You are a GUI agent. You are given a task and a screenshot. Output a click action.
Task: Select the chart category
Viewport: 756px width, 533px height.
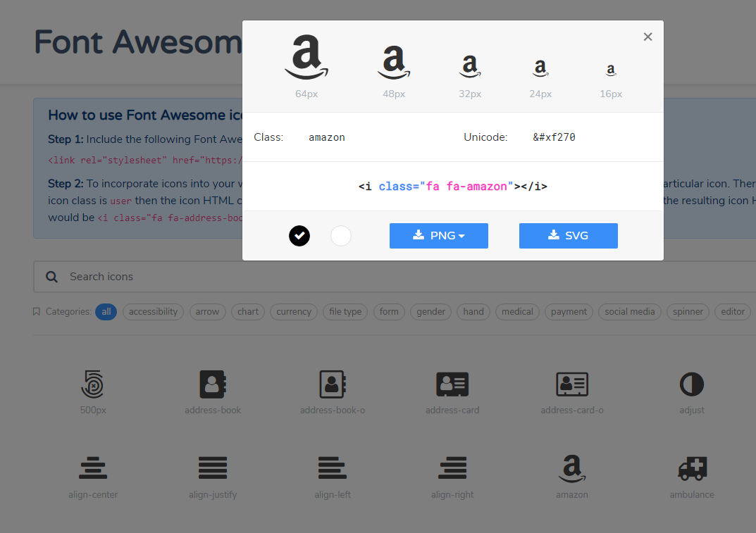click(x=248, y=312)
